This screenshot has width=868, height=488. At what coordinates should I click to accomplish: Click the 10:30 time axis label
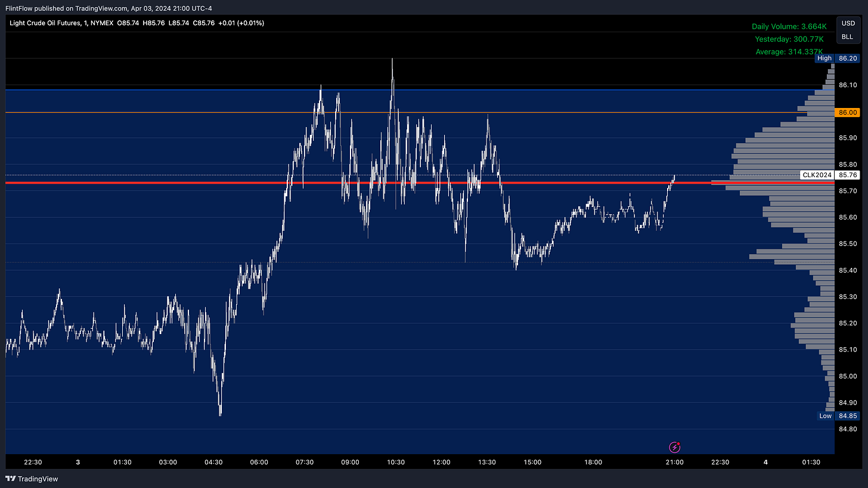[396, 462]
